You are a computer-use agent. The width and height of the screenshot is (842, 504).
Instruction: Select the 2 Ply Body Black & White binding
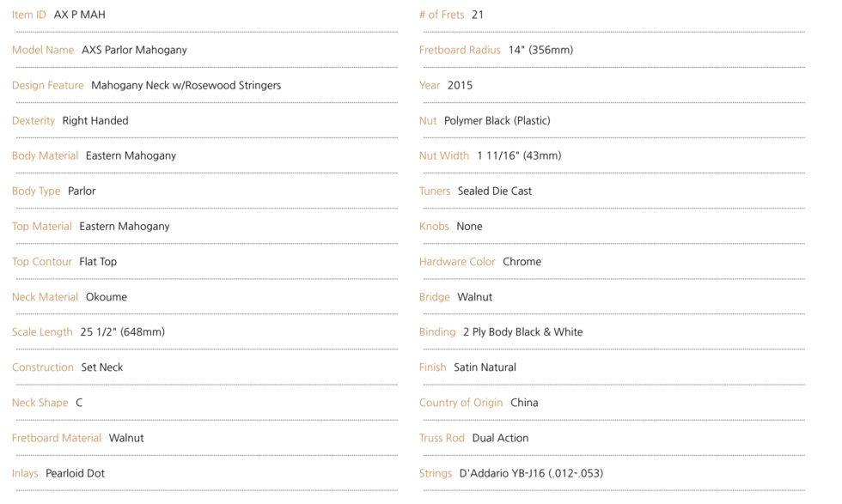point(523,332)
